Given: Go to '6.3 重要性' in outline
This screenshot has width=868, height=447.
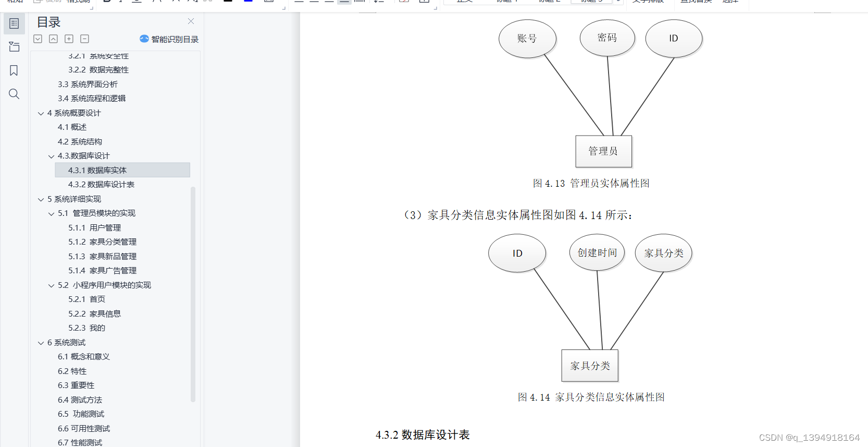Looking at the screenshot, I should point(76,385).
